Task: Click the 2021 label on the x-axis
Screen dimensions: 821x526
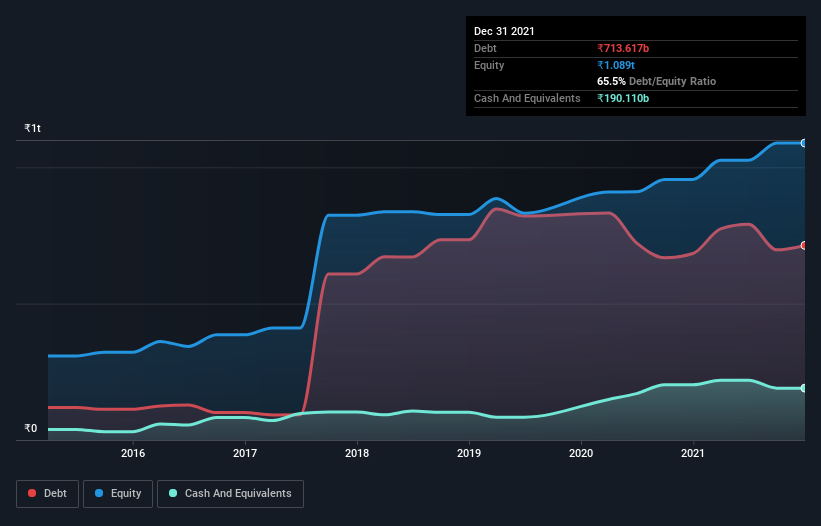Action: coord(693,453)
